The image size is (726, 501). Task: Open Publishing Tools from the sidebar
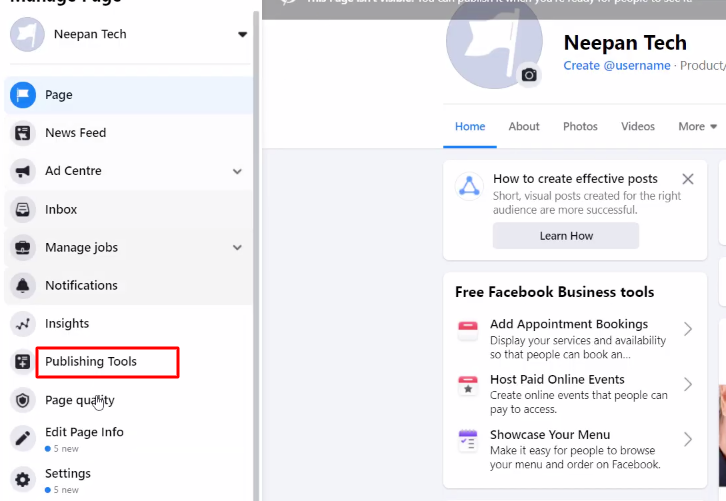pyautogui.click(x=129, y=362)
